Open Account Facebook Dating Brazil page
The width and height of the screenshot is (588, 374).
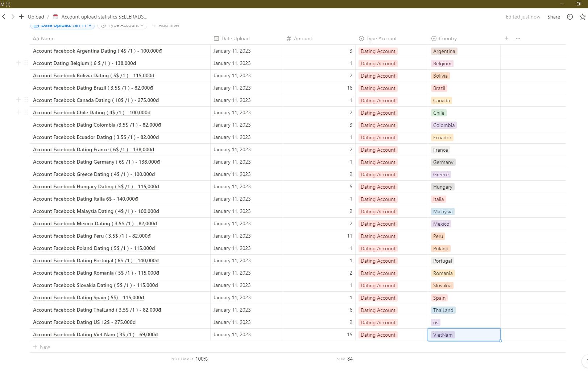tap(93, 88)
